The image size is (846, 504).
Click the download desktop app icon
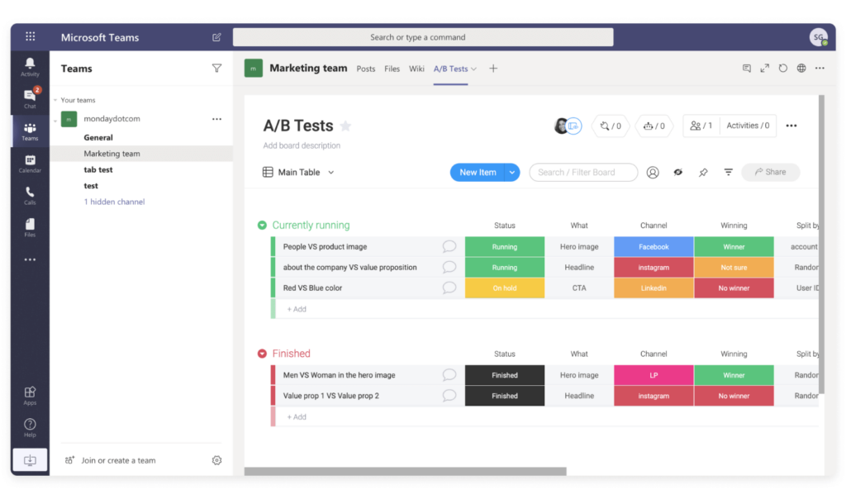pos(30,460)
